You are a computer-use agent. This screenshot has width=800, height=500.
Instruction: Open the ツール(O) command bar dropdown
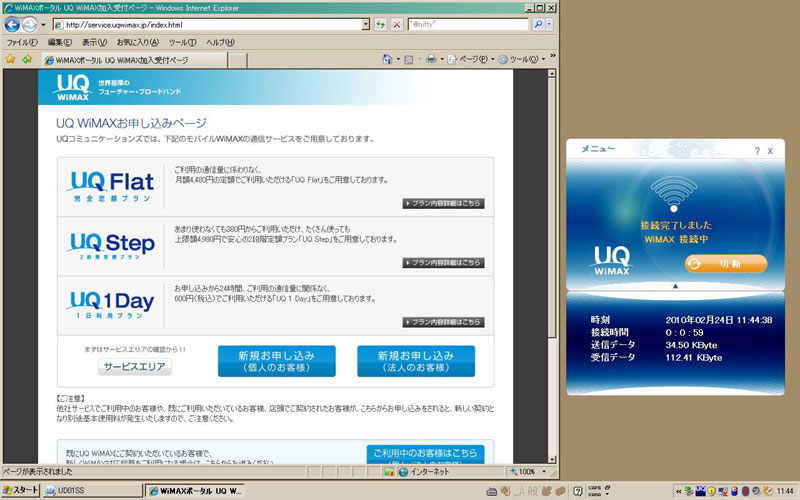pyautogui.click(x=521, y=60)
